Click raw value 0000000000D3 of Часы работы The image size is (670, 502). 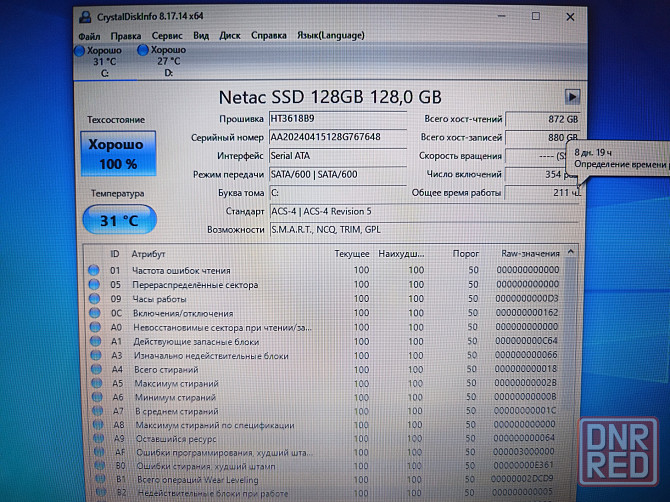tap(527, 298)
